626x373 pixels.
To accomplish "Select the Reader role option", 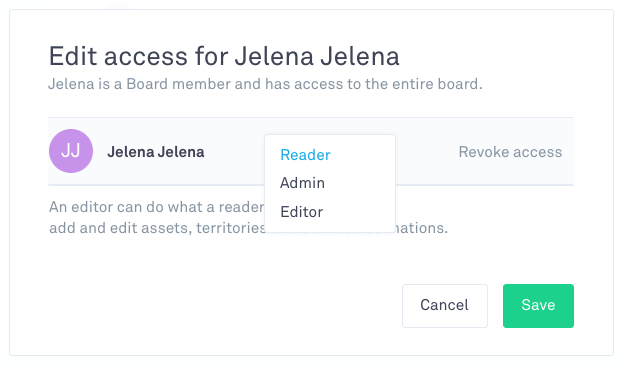I will (x=305, y=155).
